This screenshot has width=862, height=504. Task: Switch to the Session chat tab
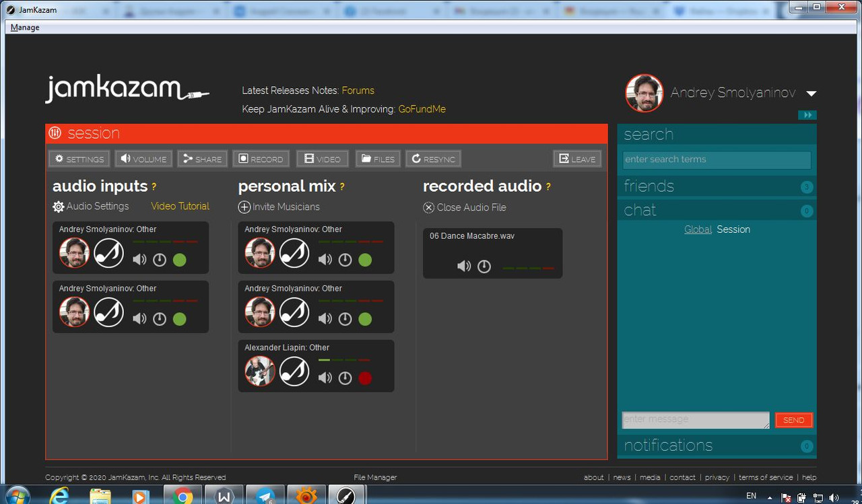point(733,229)
